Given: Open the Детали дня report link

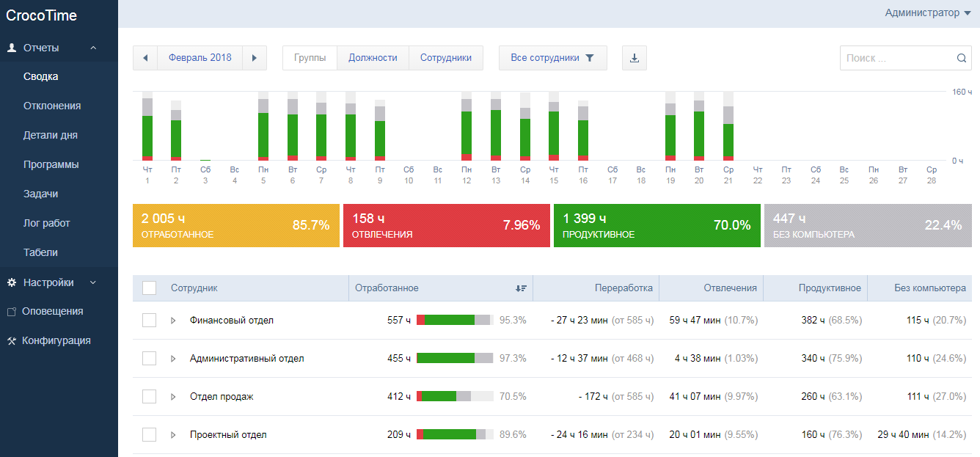Looking at the screenshot, I should click(50, 135).
